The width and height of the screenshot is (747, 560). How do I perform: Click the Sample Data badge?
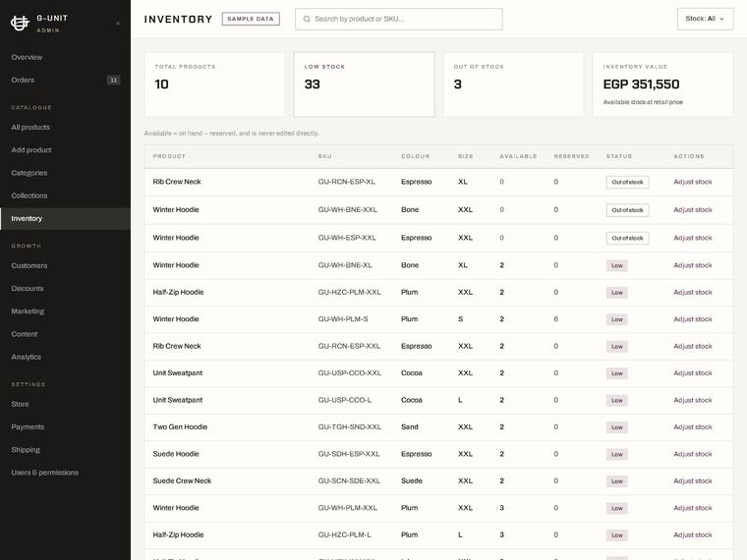[x=251, y=19]
